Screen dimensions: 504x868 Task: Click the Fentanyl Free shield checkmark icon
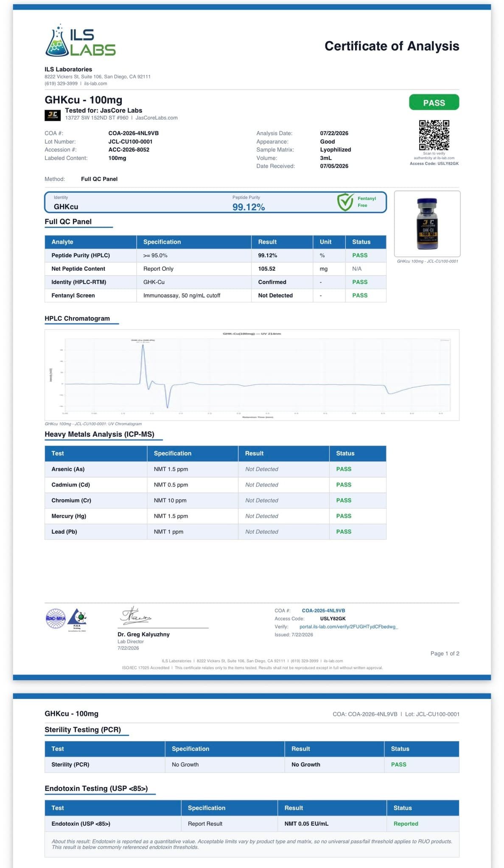tap(345, 202)
